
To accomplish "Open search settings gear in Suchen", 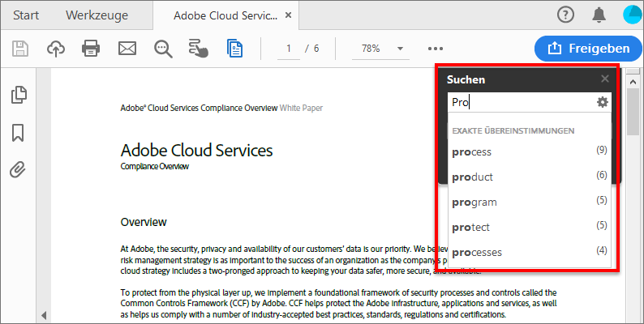I will point(602,102).
